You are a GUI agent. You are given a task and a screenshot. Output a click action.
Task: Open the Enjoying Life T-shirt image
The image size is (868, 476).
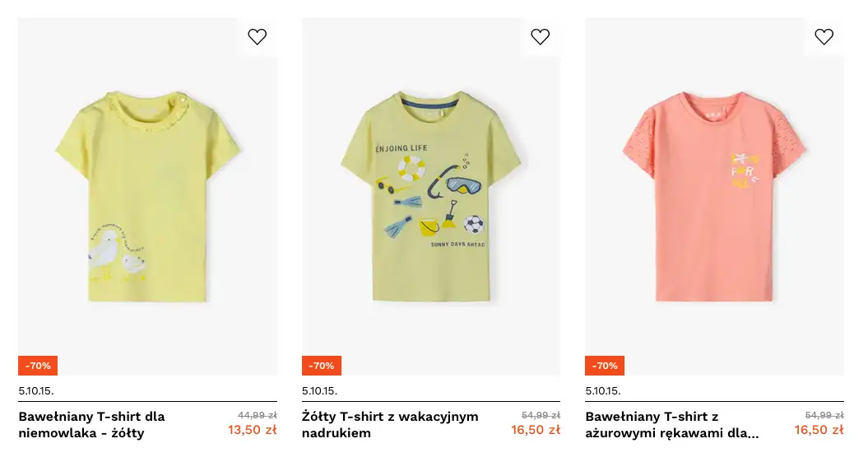431,198
